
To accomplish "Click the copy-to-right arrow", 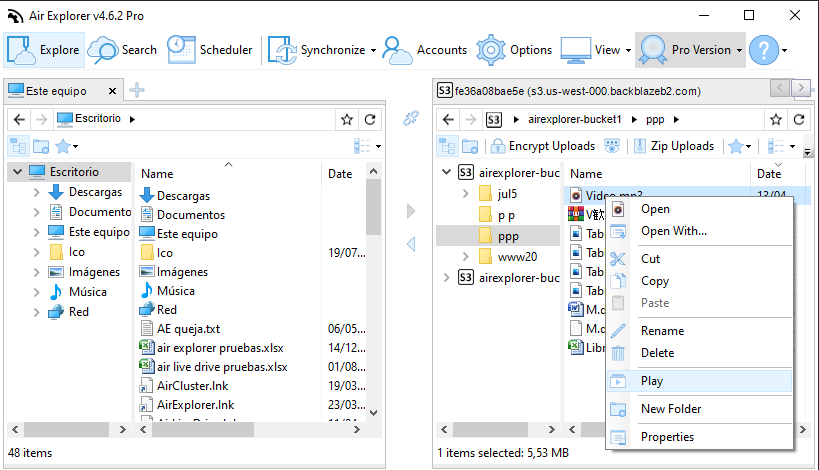I will pyautogui.click(x=411, y=211).
